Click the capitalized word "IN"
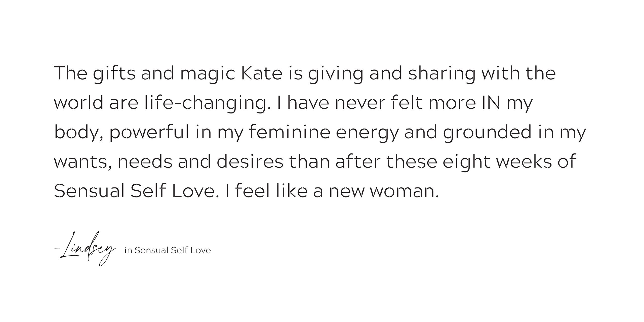The width and height of the screenshot is (644, 322). tap(491, 103)
